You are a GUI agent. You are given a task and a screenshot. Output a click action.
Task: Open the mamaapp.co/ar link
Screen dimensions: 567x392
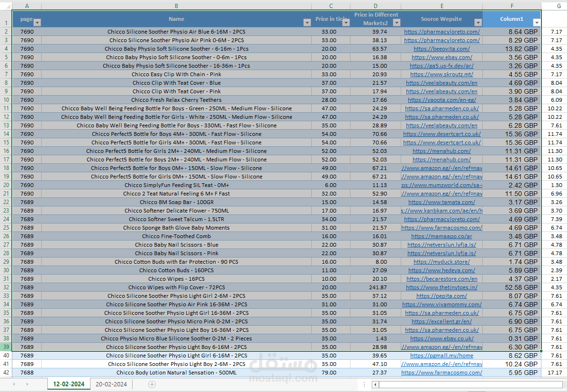pos(442,236)
